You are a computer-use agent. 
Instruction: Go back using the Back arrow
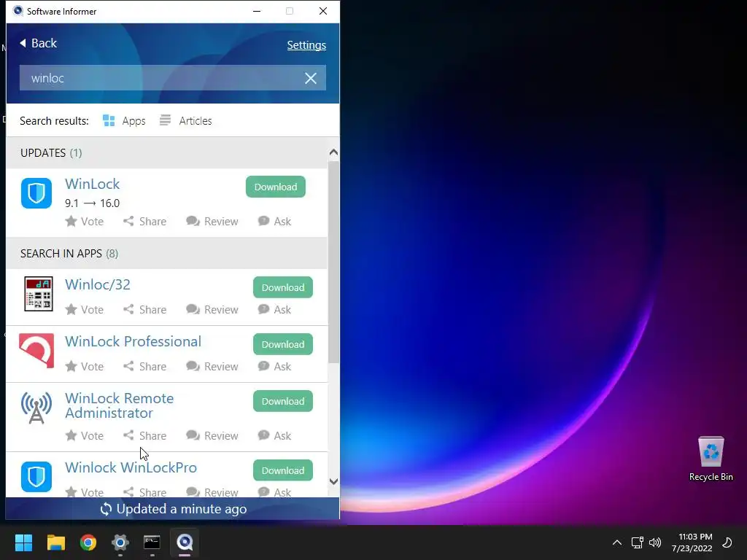[x=38, y=43]
